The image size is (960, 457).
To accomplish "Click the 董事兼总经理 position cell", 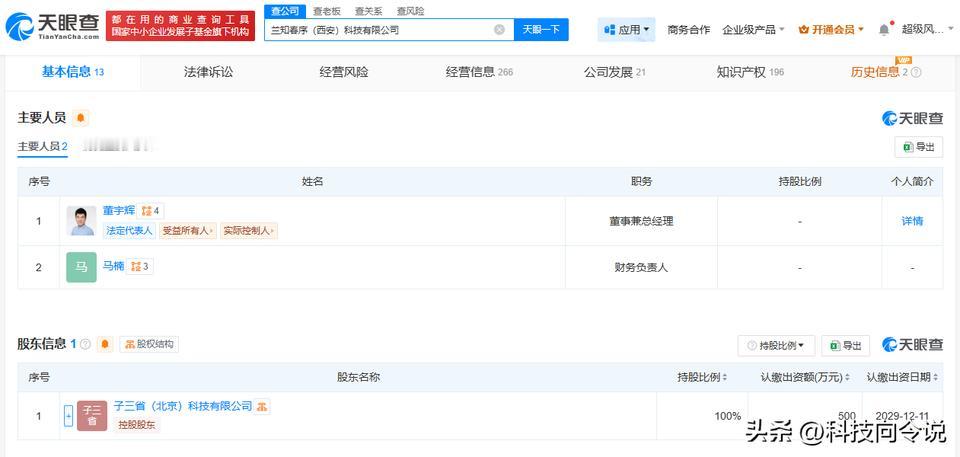I will [641, 221].
